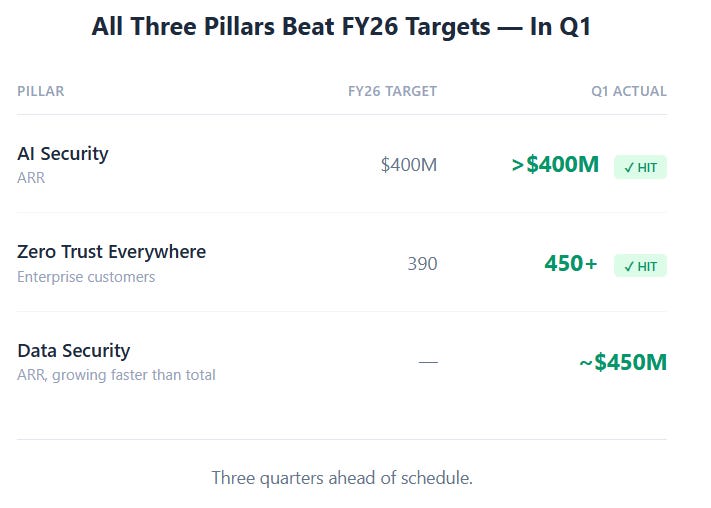Select the Q1 ACTUAL column header

pyautogui.click(x=628, y=91)
